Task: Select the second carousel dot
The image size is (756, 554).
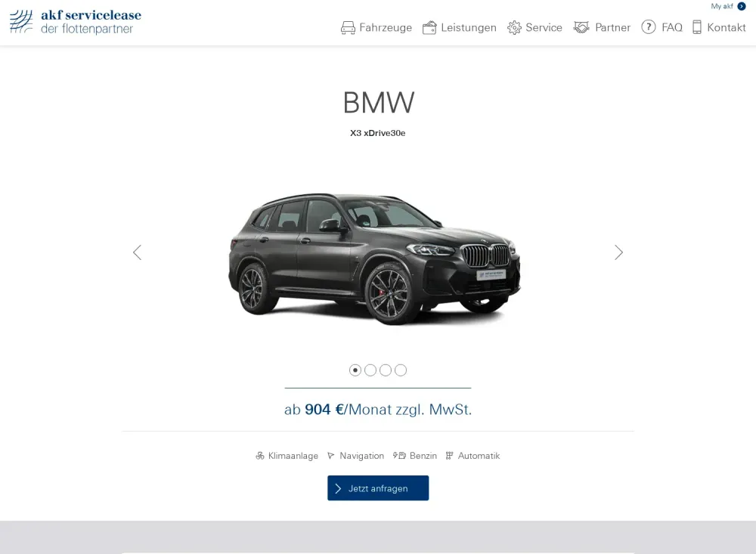Action: pyautogui.click(x=370, y=370)
